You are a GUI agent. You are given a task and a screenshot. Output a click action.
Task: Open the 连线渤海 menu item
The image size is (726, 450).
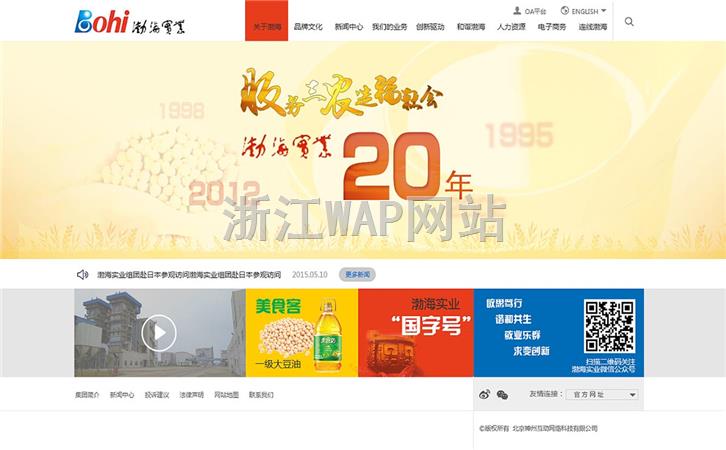[593, 27]
